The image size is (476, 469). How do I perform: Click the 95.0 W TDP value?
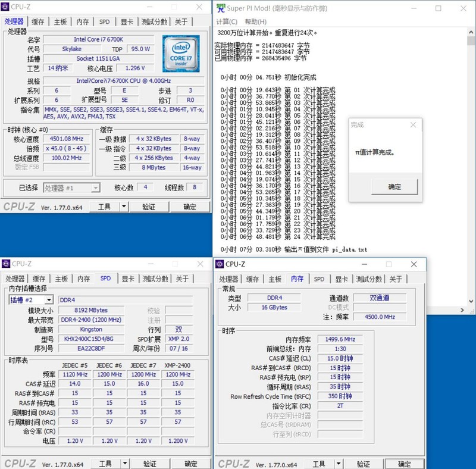[x=140, y=49]
